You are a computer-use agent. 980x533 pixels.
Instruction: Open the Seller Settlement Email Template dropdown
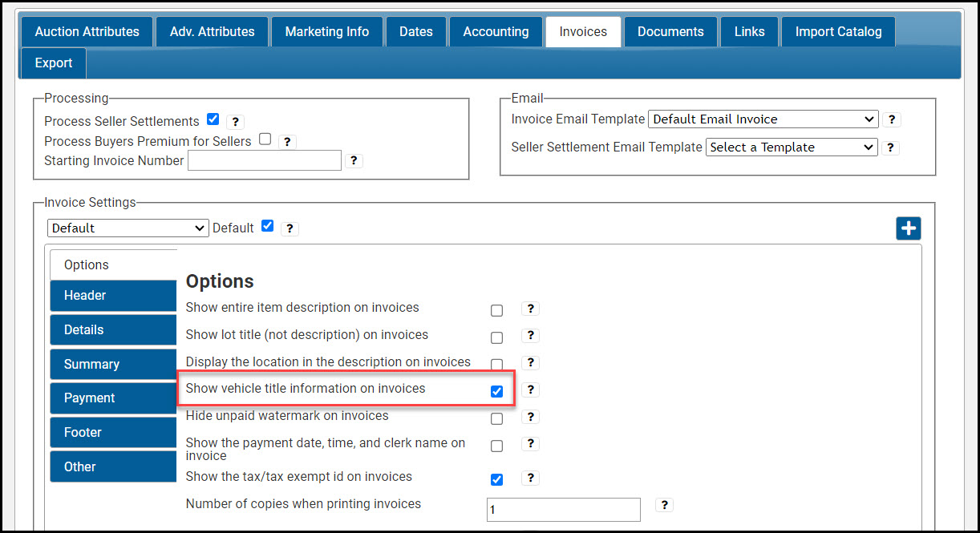click(792, 147)
